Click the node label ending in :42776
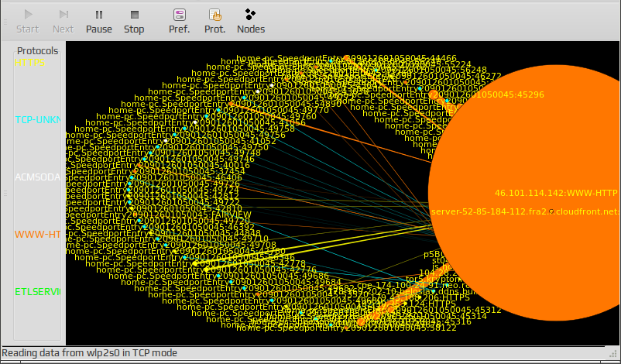The image size is (621, 364). pos(206,270)
